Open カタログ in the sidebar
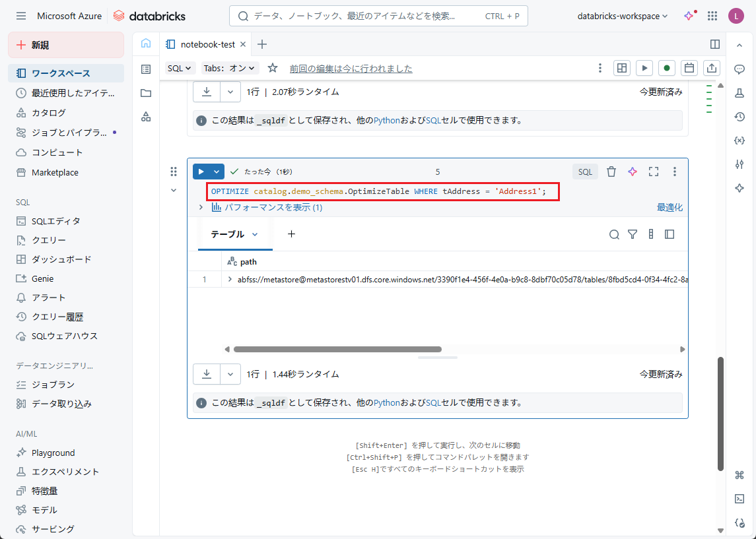 tap(49, 113)
